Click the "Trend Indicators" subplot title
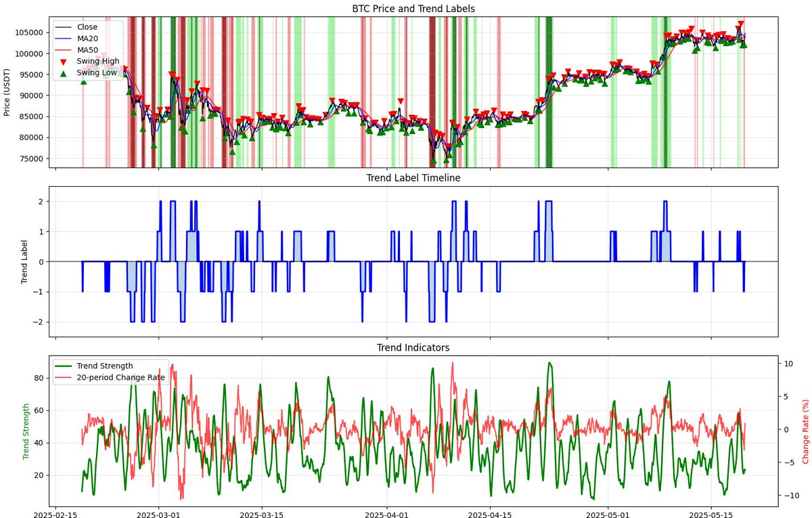Screen dimensions: 812x518 click(x=413, y=347)
